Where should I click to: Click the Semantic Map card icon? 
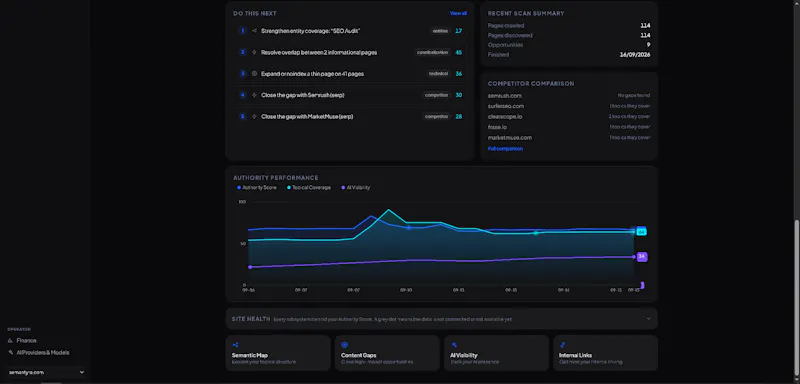click(235, 345)
